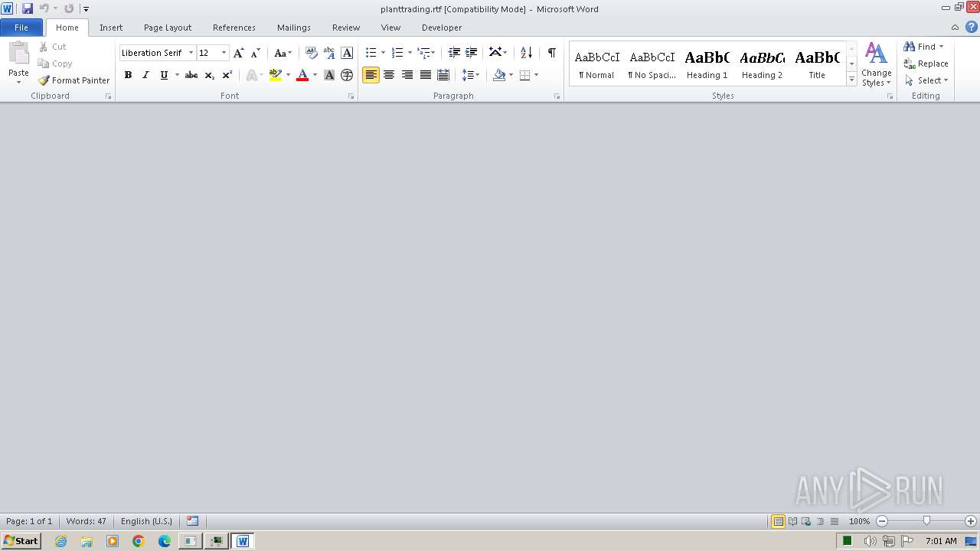Open Borders dropdown arrow
The image size is (980, 551).
point(536,75)
